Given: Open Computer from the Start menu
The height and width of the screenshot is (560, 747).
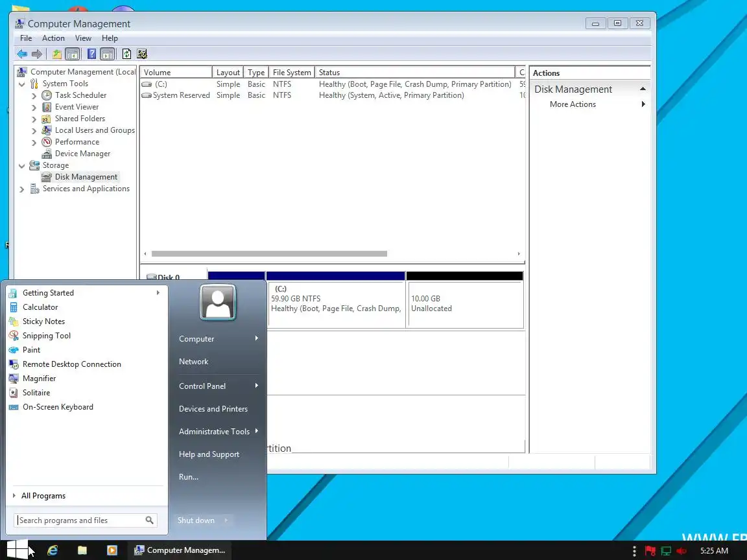Looking at the screenshot, I should 196,339.
